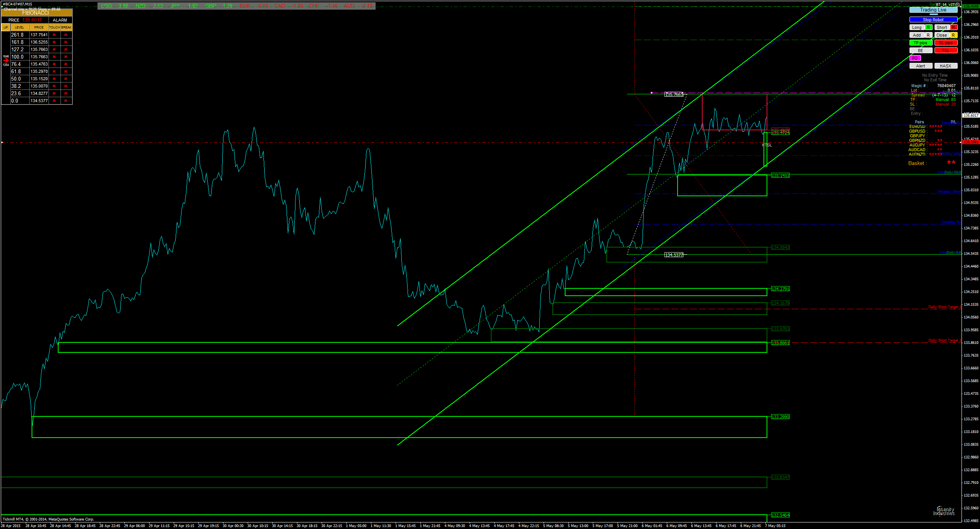Toggle the red TSL trailing stop button
The width and height of the screenshot is (980, 529).
pos(946,51)
